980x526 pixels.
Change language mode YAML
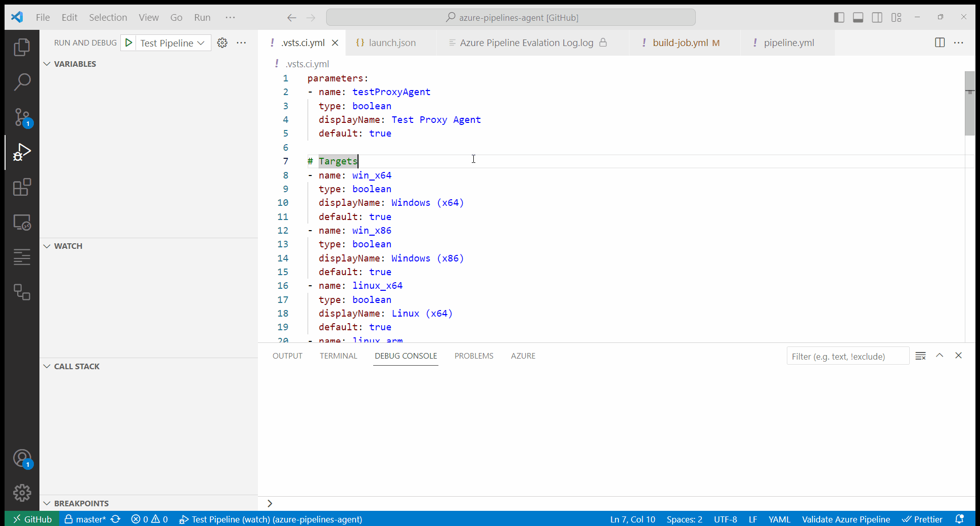click(x=779, y=519)
